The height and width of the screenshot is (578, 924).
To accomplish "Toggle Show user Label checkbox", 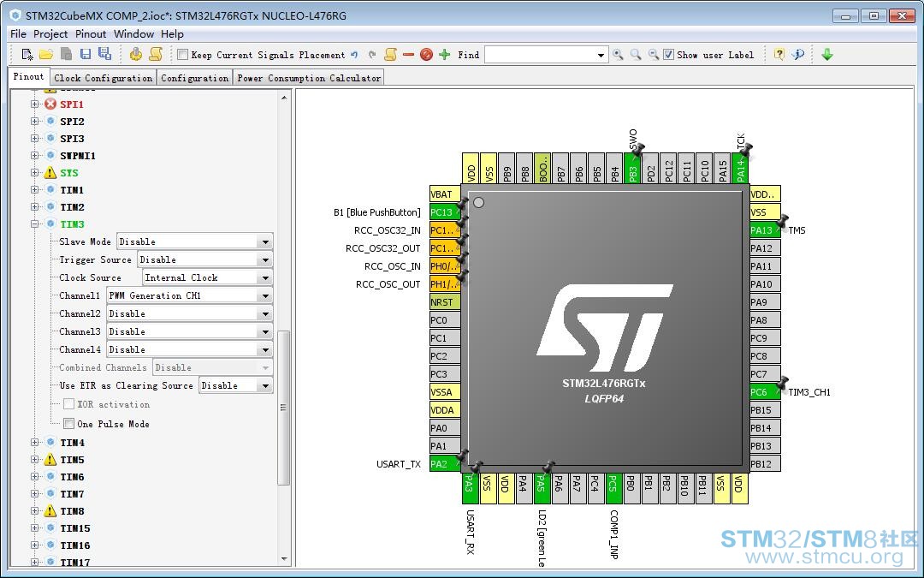I will click(x=668, y=55).
